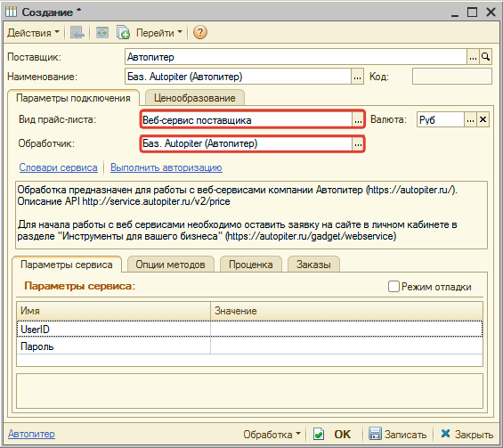Click the Закрыть button
Viewport: 503px width, 448px height.
pos(466,435)
